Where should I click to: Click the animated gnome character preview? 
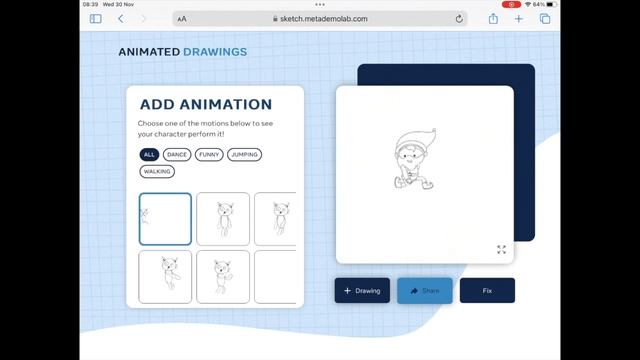click(x=415, y=159)
